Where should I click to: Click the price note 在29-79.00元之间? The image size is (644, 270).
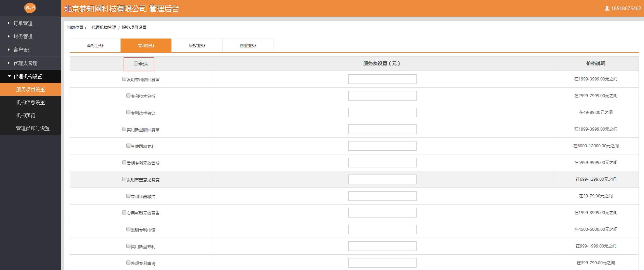tap(596, 196)
